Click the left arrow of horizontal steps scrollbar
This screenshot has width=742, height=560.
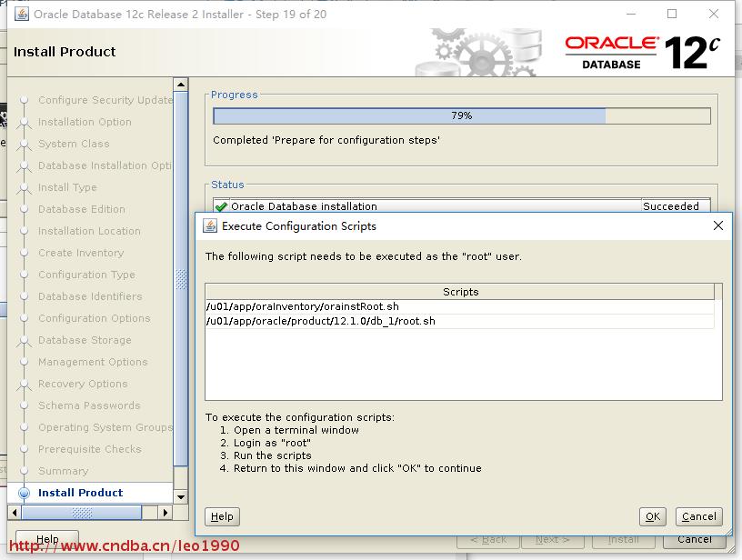point(15,512)
